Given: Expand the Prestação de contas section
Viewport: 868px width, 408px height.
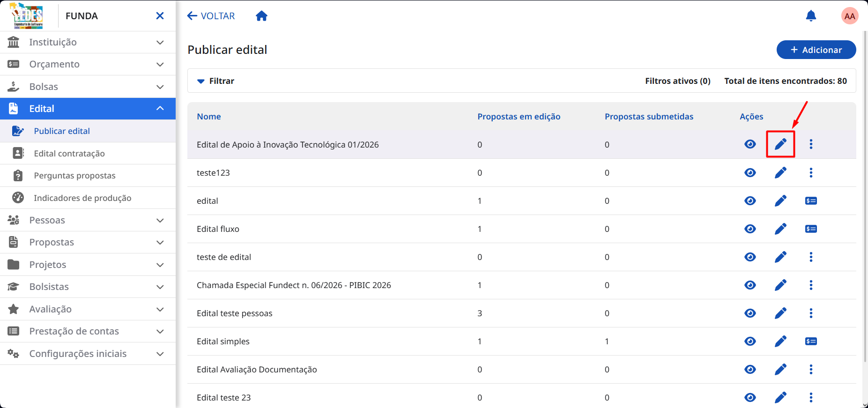Looking at the screenshot, I should coord(88,331).
